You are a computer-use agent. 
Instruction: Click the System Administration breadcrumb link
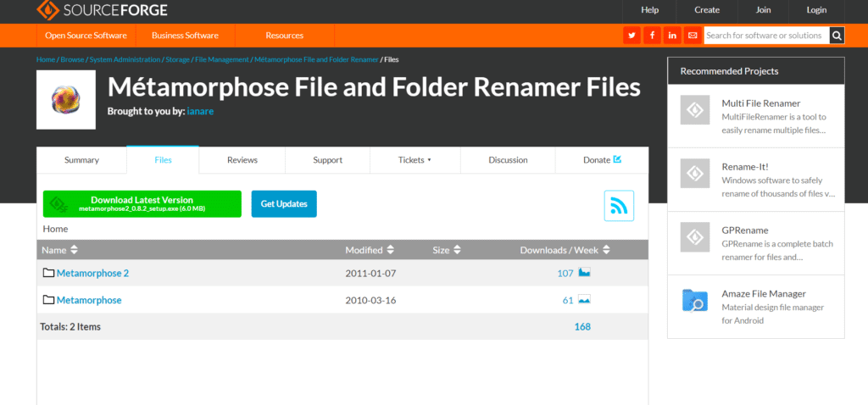point(125,59)
